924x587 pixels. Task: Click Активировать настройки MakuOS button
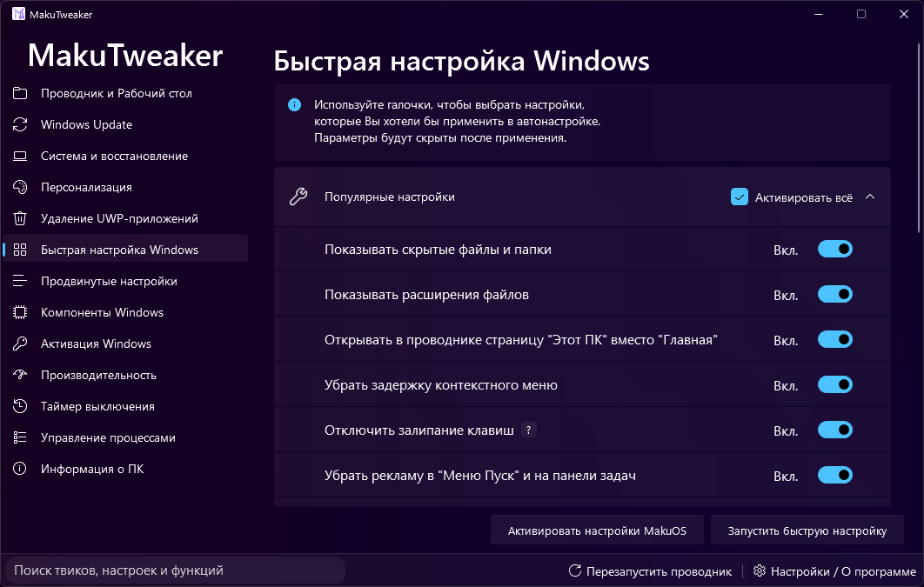pos(597,530)
